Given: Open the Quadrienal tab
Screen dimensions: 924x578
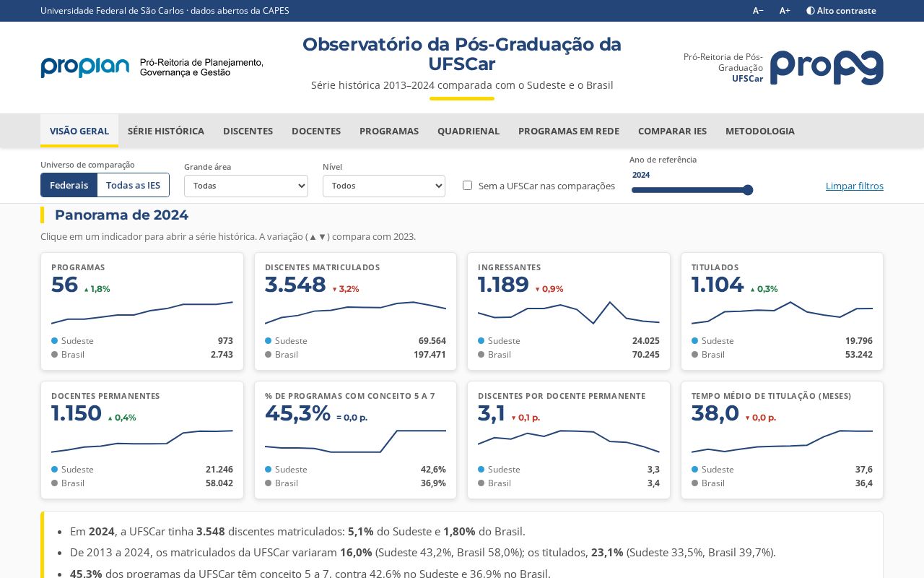Looking at the screenshot, I should click(x=468, y=131).
